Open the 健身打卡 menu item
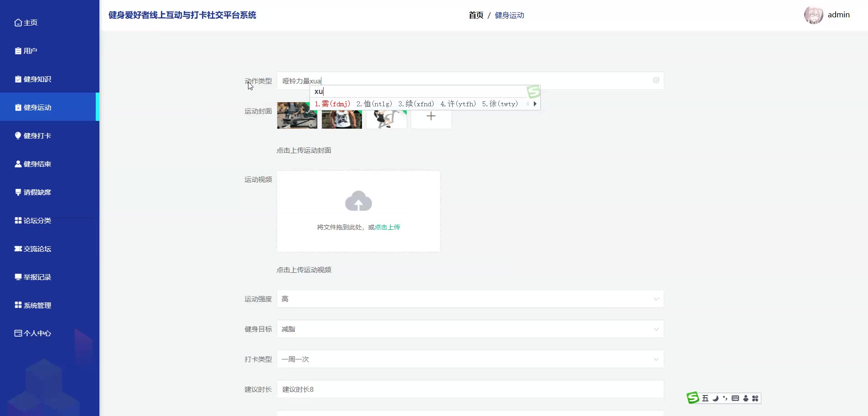 [50, 135]
